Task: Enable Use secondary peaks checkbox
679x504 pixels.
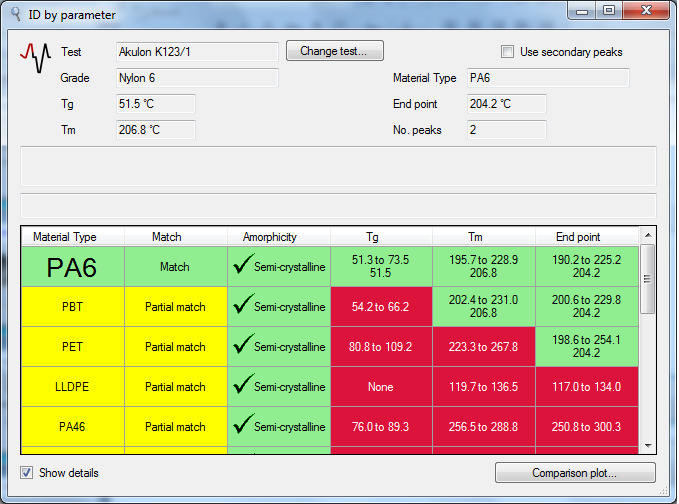Action: click(x=508, y=52)
